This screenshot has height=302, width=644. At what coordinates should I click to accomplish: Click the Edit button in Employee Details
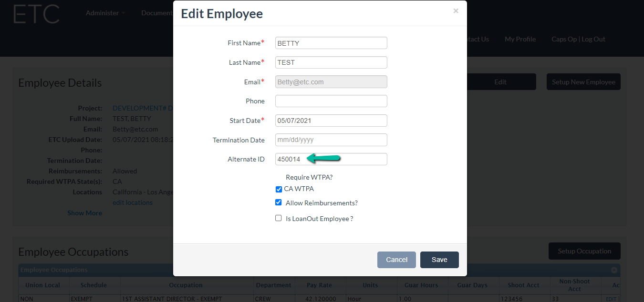click(500, 82)
